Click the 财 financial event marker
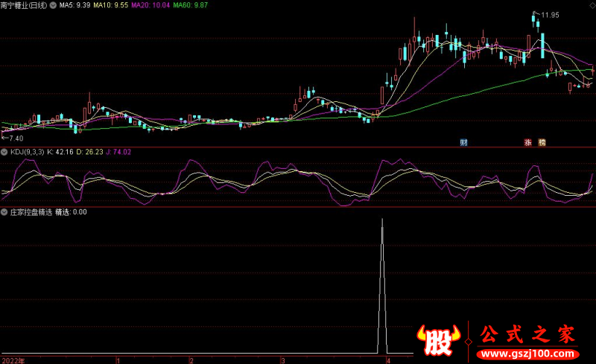Image resolution: width=596 pixels, height=364 pixels. 463,141
